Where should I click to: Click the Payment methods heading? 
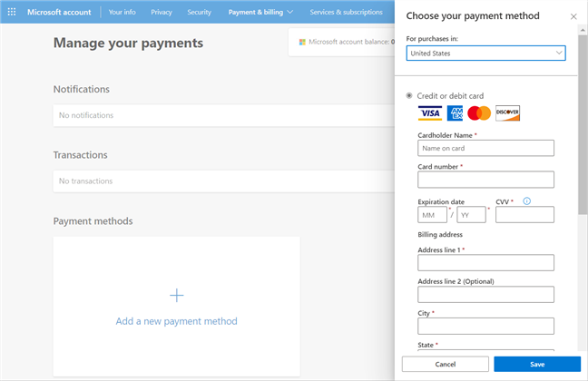[93, 221]
